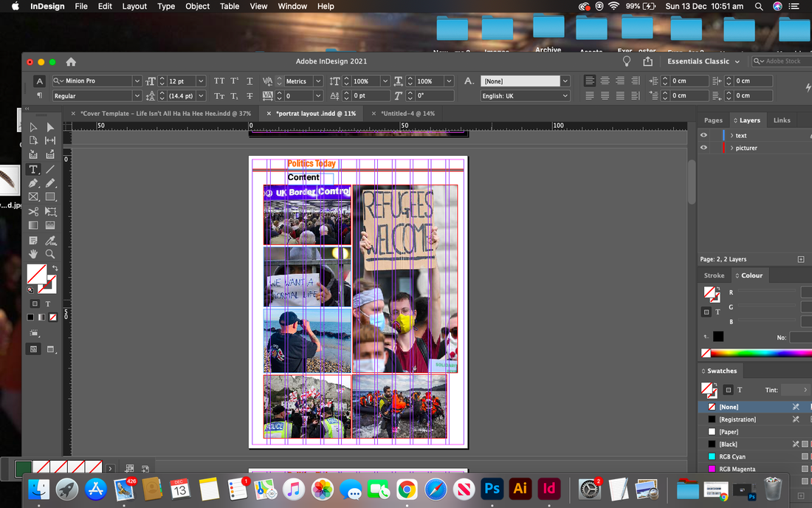Viewport: 812px width, 508px height.
Task: Toggle formatting affects container in toolbox
Action: 35,303
